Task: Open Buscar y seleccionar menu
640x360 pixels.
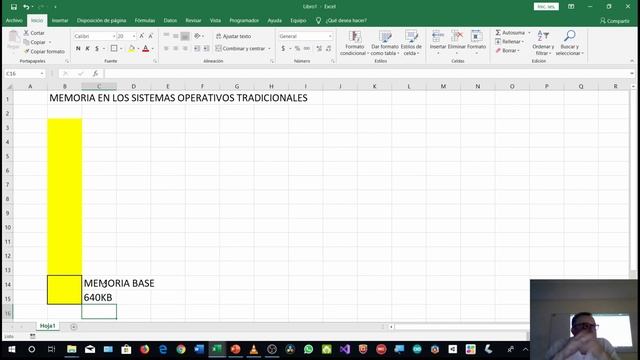Action: coord(569,42)
